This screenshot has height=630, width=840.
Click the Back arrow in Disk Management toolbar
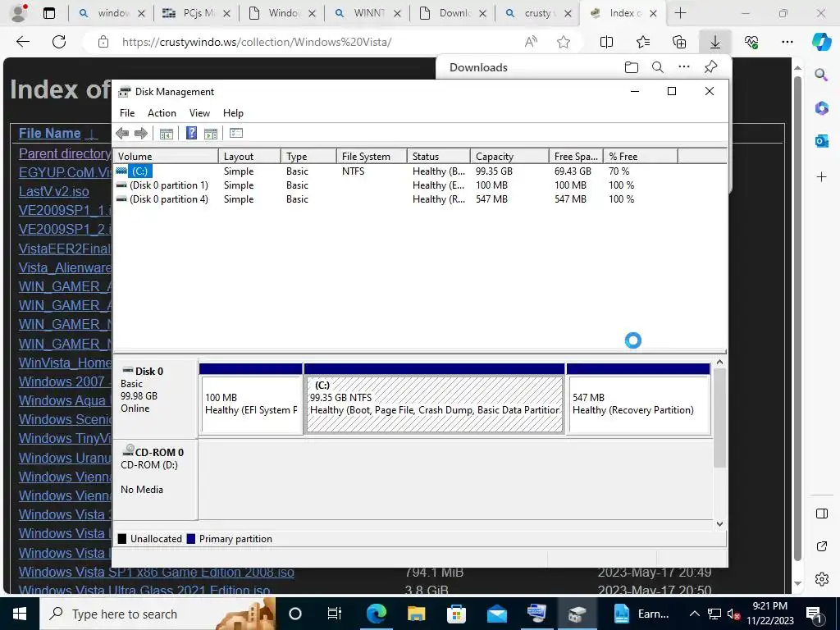click(x=122, y=134)
